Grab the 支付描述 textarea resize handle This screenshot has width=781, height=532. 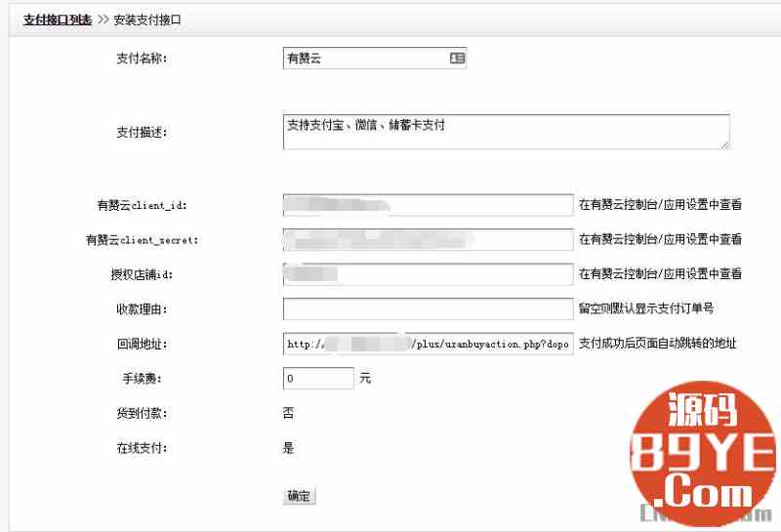pyautogui.click(x=725, y=144)
